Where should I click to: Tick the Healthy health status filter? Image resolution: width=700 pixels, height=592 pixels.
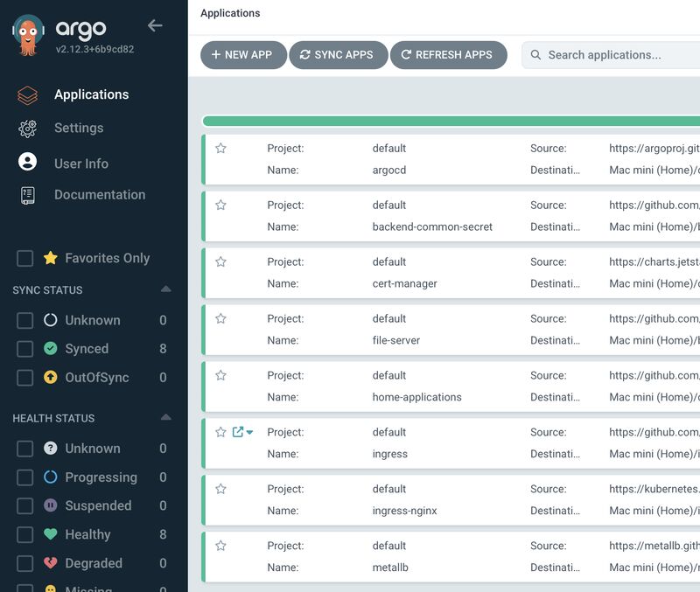(25, 534)
